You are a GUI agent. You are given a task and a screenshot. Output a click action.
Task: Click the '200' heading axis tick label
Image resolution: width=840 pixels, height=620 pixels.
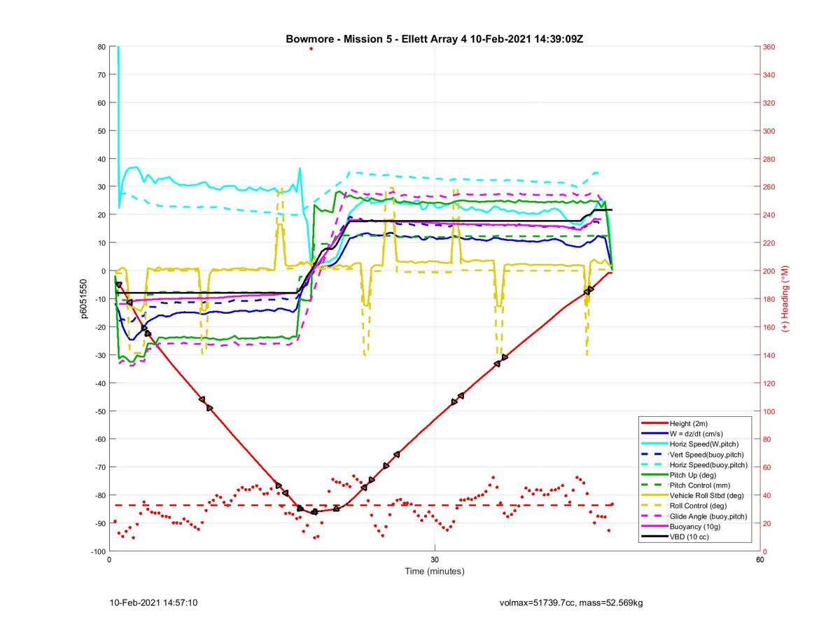click(770, 271)
